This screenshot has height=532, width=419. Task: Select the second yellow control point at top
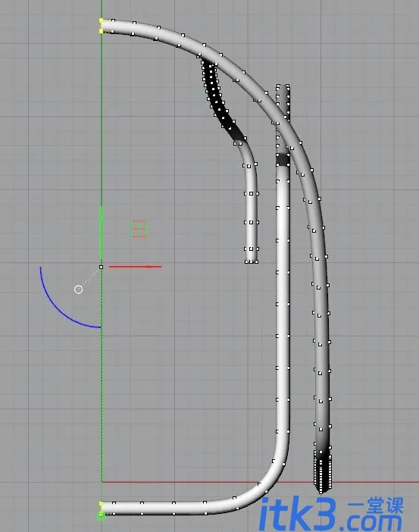point(101,31)
